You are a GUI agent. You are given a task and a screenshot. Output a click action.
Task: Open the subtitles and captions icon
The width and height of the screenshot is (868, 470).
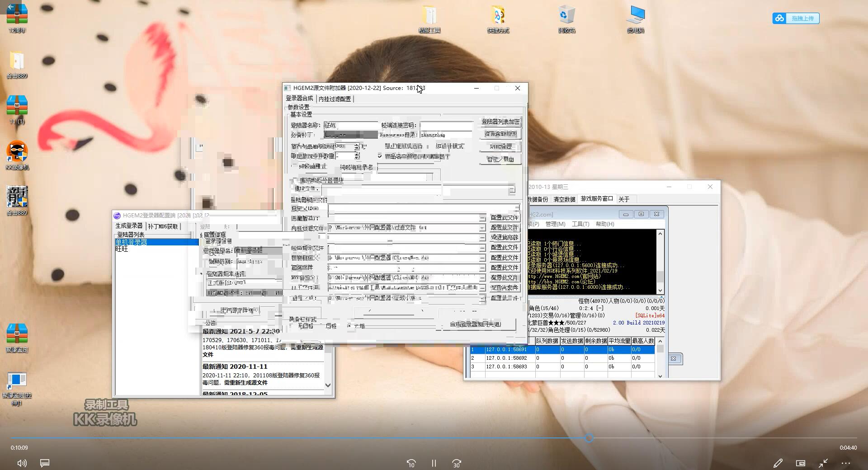pyautogui.click(x=45, y=463)
